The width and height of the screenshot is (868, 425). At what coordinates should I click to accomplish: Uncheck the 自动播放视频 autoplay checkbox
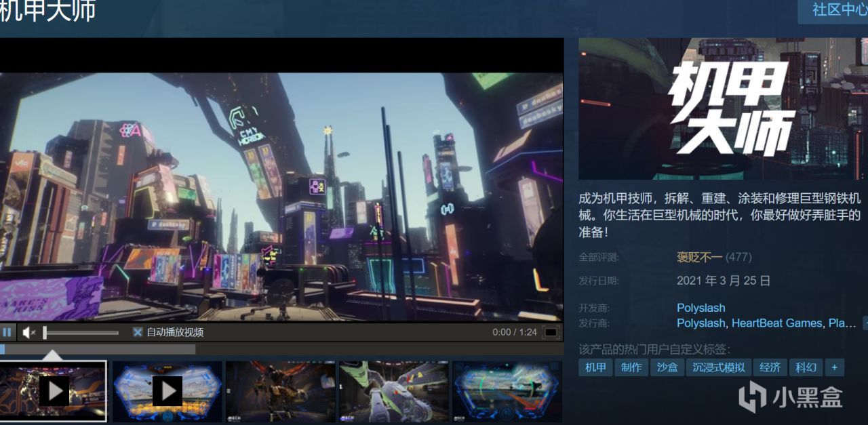pos(137,332)
